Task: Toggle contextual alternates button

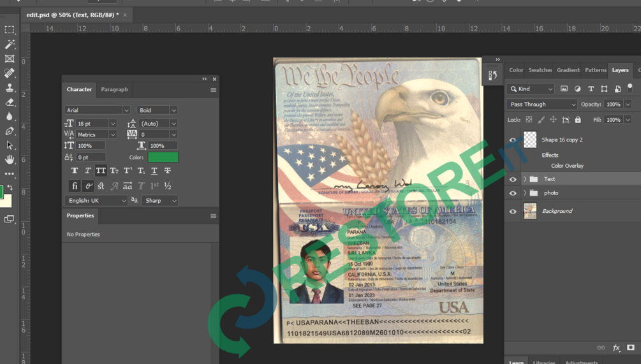Action: coord(88,186)
